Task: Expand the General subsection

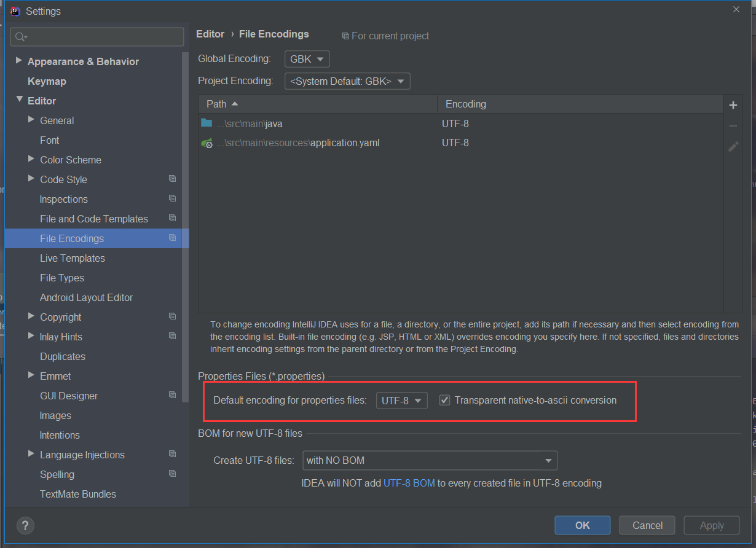Action: pyautogui.click(x=31, y=120)
